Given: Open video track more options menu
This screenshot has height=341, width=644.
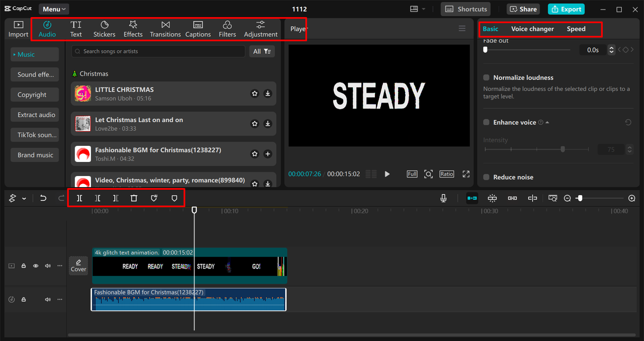Looking at the screenshot, I should point(60,266).
